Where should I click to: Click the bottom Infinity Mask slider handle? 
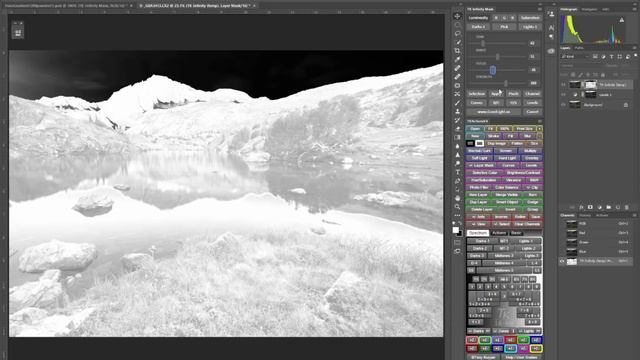coord(506,83)
